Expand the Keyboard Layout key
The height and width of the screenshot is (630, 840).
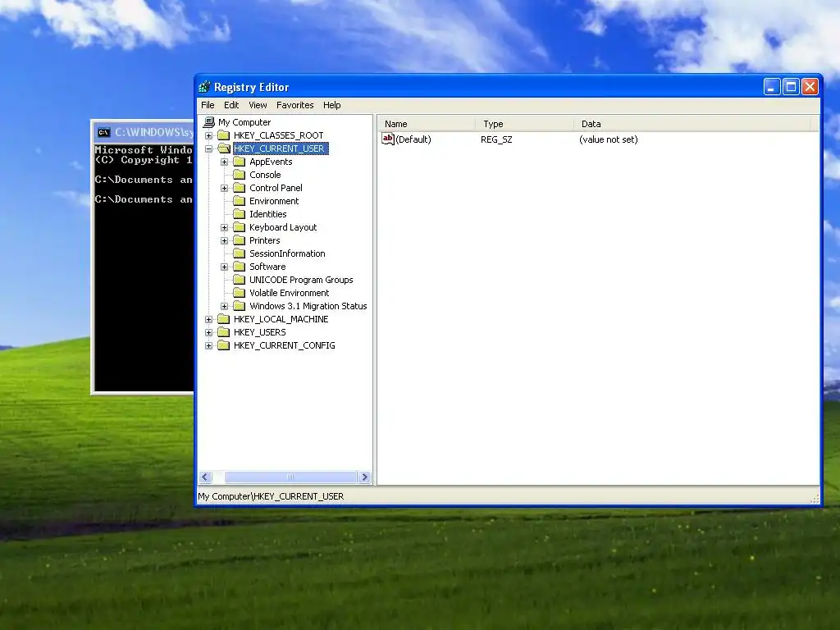click(x=225, y=228)
